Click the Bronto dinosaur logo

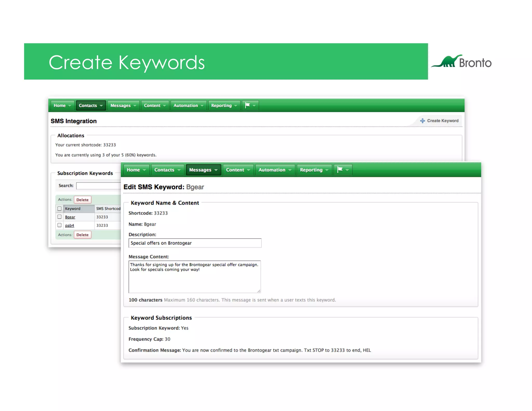pos(461,62)
